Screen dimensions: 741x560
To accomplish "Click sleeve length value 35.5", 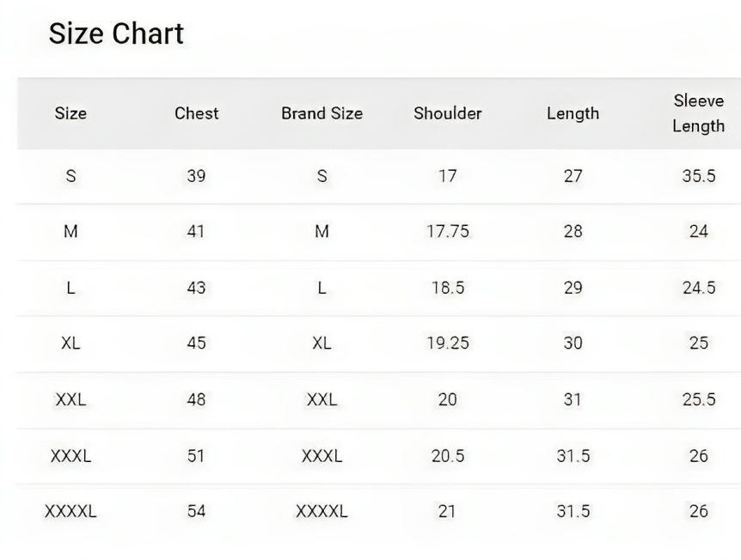I will coord(699,176).
